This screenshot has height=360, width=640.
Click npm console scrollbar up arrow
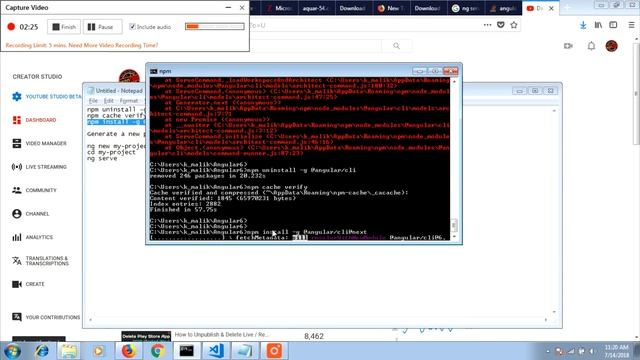[454, 81]
